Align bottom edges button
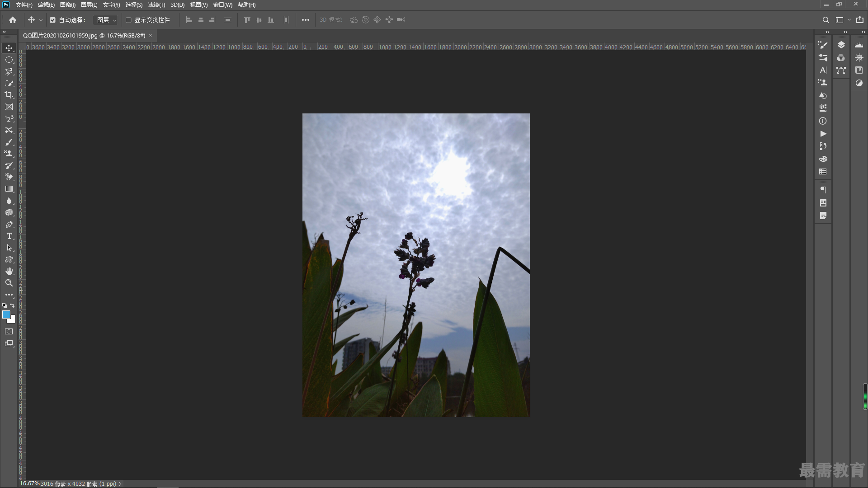This screenshot has width=868, height=488. click(270, 20)
